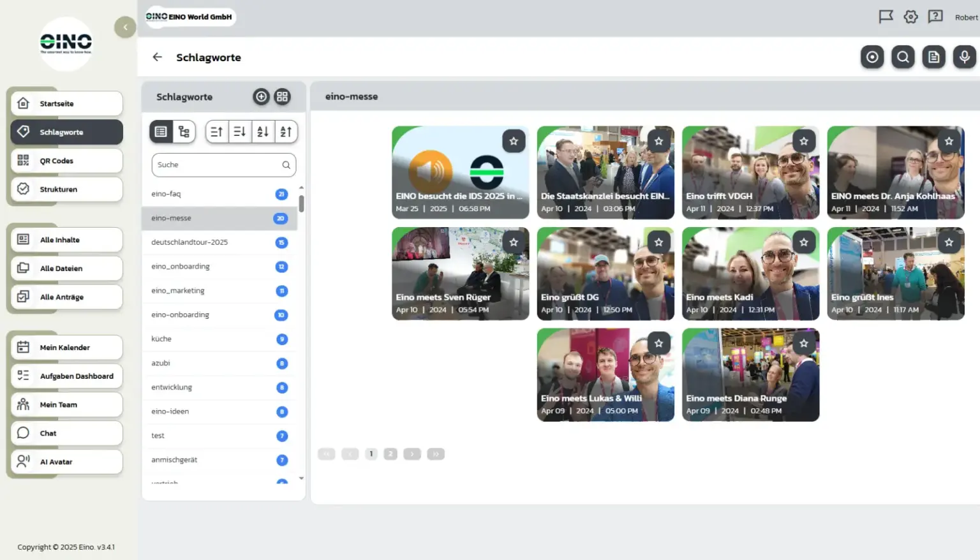Go to next page arrow in pagination
This screenshot has width=980, height=560.
pyautogui.click(x=412, y=454)
